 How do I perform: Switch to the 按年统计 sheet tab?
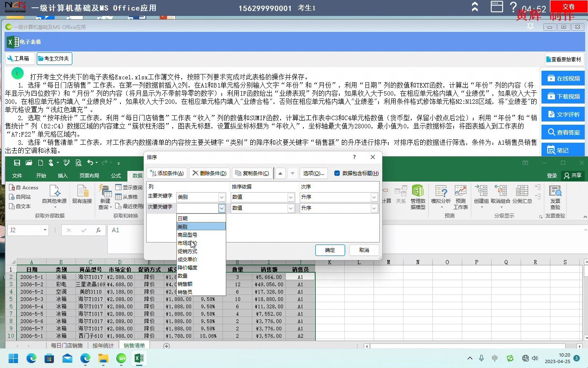click(x=103, y=346)
